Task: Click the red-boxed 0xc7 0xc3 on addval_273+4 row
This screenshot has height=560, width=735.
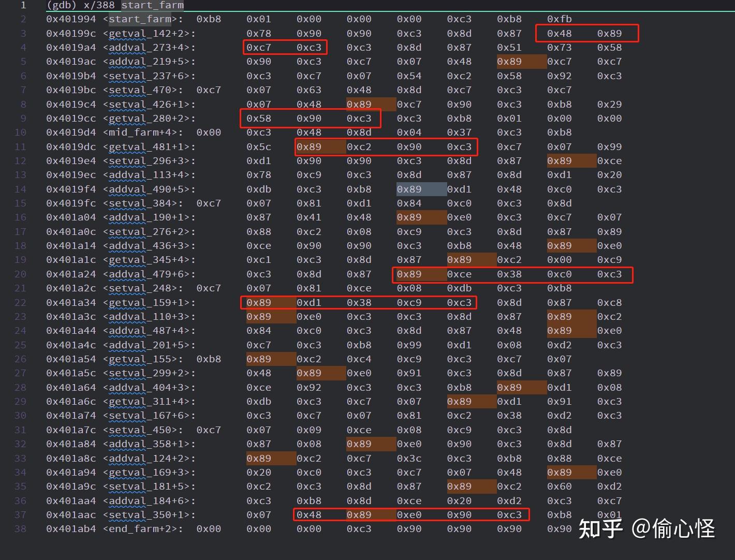Action: pyautogui.click(x=285, y=47)
